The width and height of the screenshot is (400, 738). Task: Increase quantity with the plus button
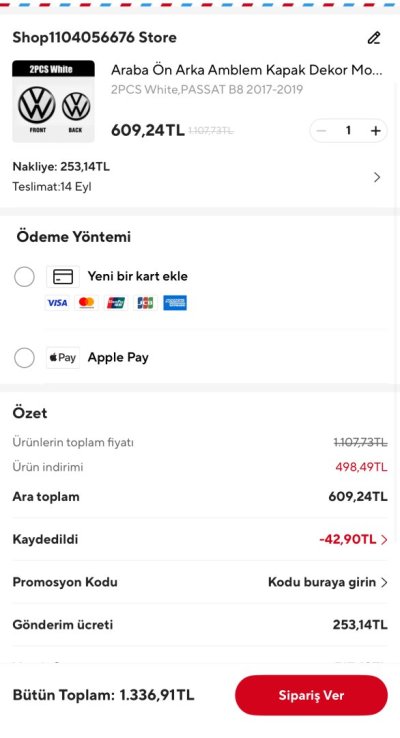click(x=376, y=131)
